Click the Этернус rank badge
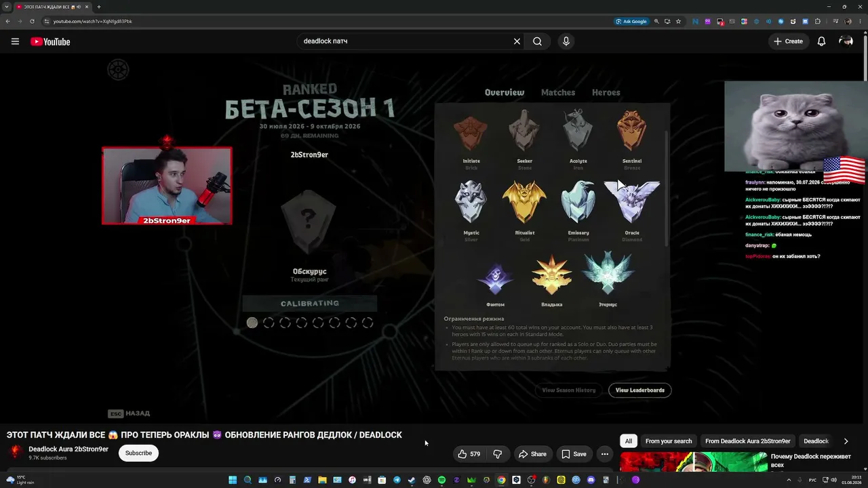This screenshot has width=868, height=488. click(608, 274)
